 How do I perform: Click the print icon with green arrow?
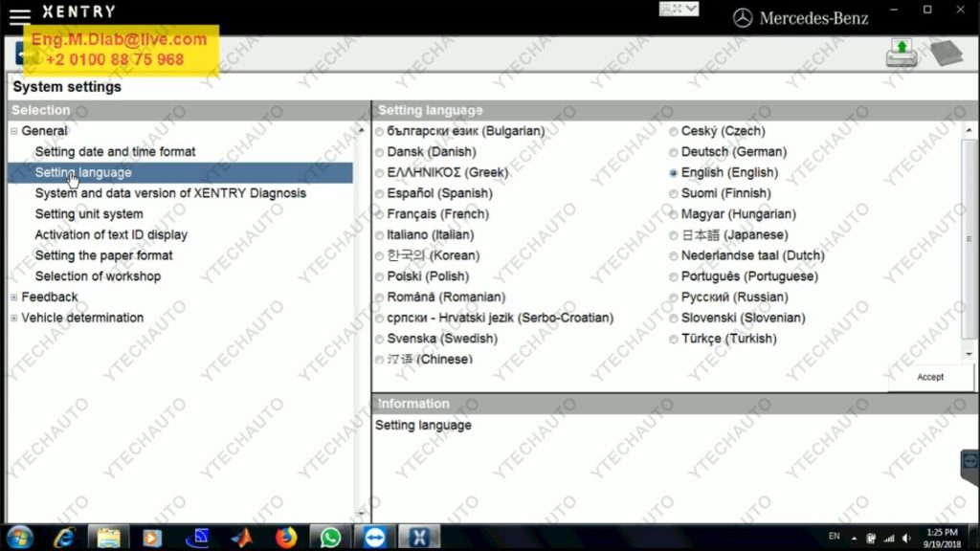point(902,54)
